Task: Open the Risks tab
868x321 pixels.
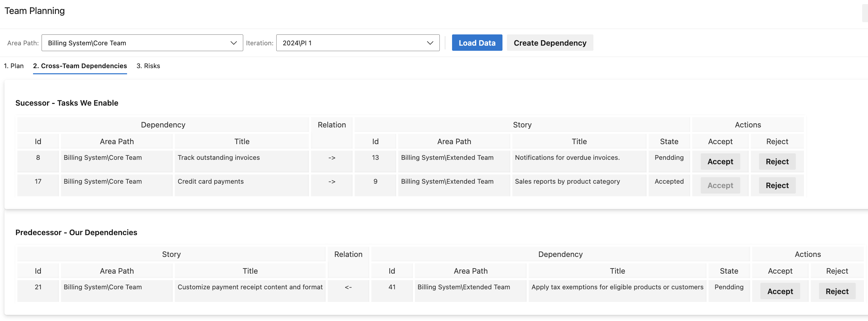Action: click(148, 66)
